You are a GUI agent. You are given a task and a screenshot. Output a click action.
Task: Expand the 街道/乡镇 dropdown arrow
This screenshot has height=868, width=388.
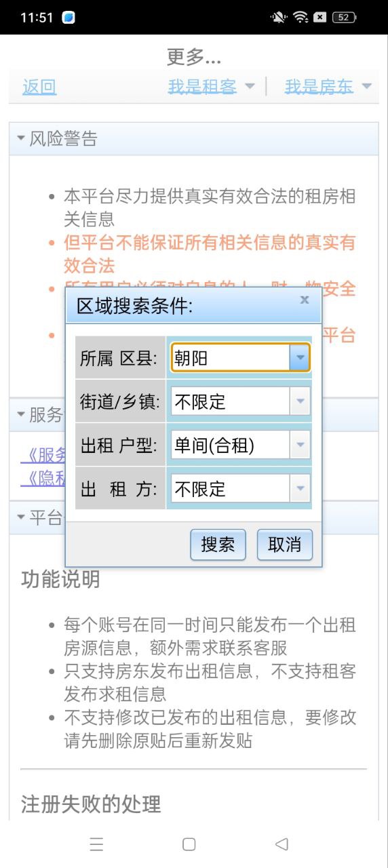tap(299, 401)
